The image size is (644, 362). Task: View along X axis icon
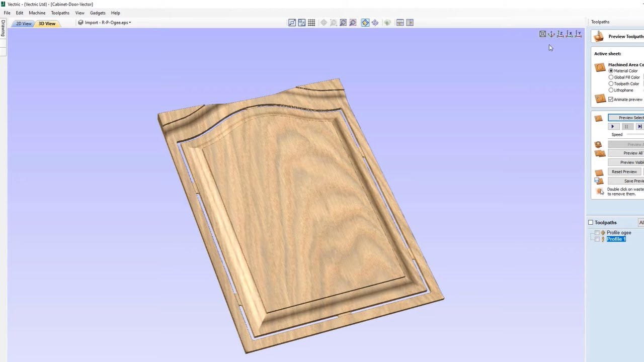tap(570, 34)
